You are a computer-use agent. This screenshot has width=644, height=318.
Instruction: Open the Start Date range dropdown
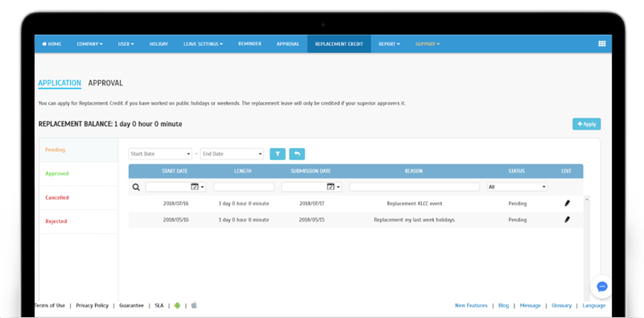[x=160, y=154]
